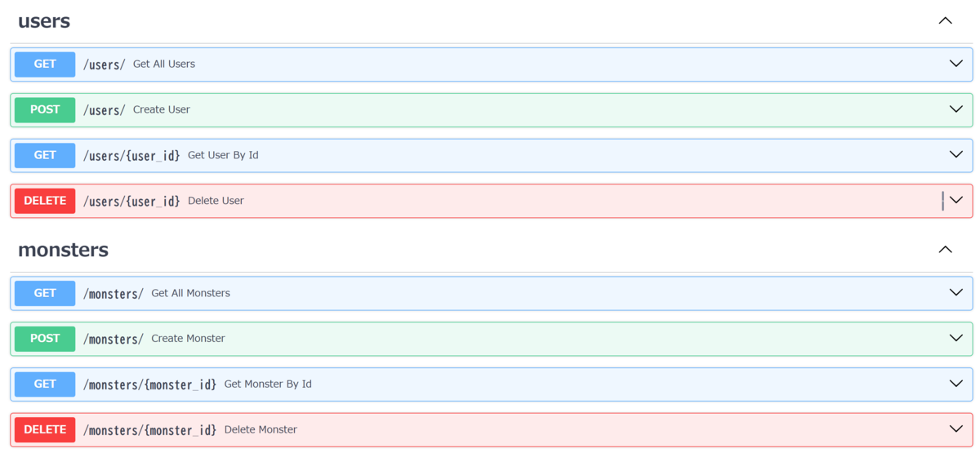Click the /users/ path beside Get All Users

pyautogui.click(x=105, y=64)
